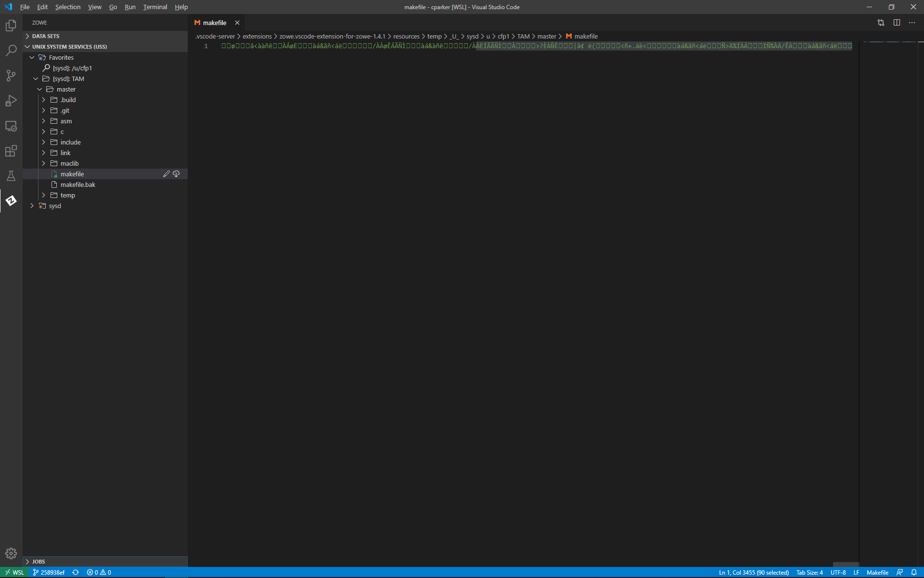Split the editor to the right
The image size is (924, 578).
[x=897, y=23]
